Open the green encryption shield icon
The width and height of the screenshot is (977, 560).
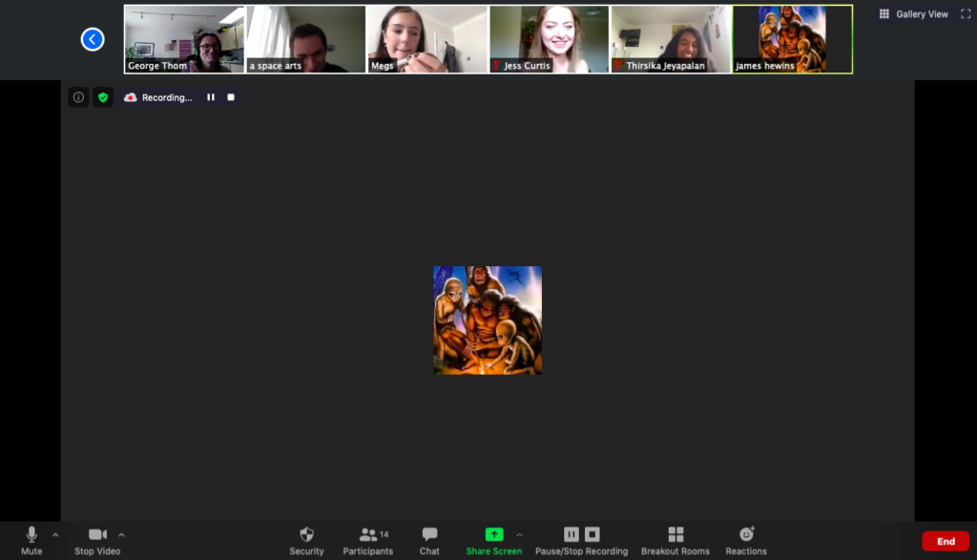pos(103,97)
